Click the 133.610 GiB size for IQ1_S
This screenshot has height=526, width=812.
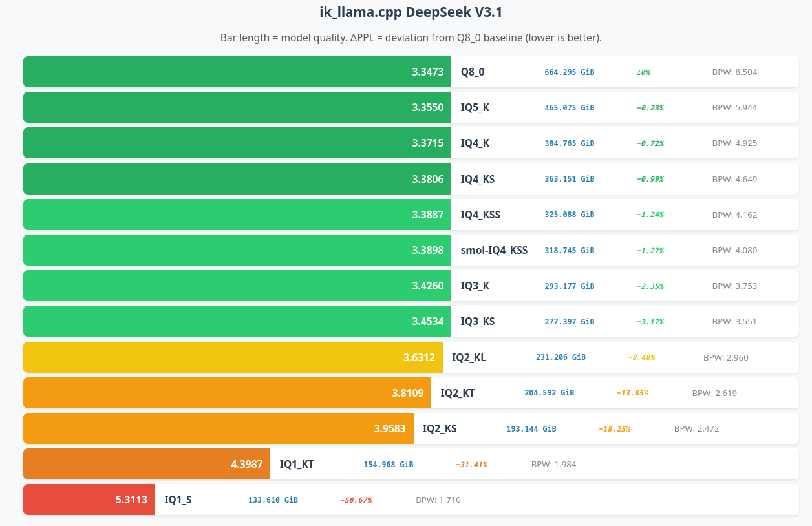pos(273,500)
